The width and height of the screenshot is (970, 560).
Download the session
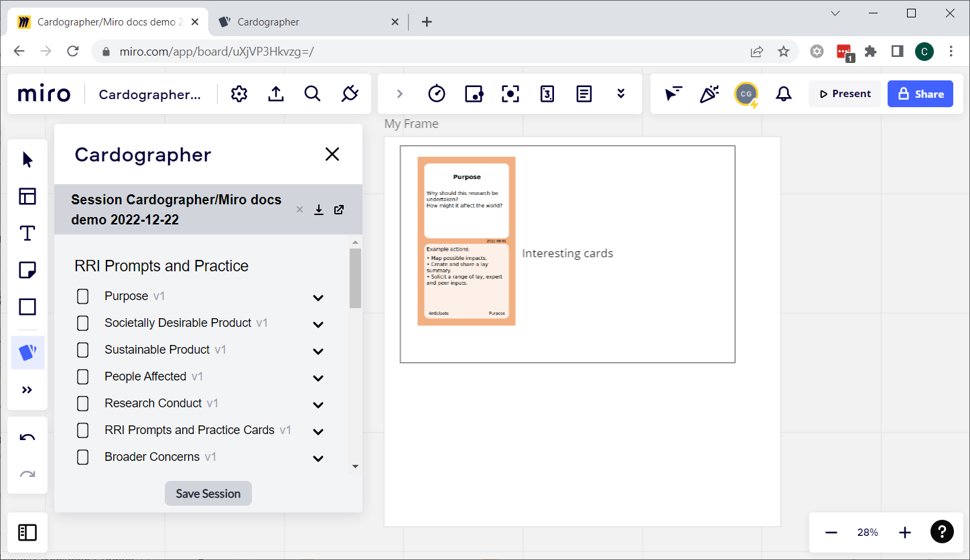319,210
